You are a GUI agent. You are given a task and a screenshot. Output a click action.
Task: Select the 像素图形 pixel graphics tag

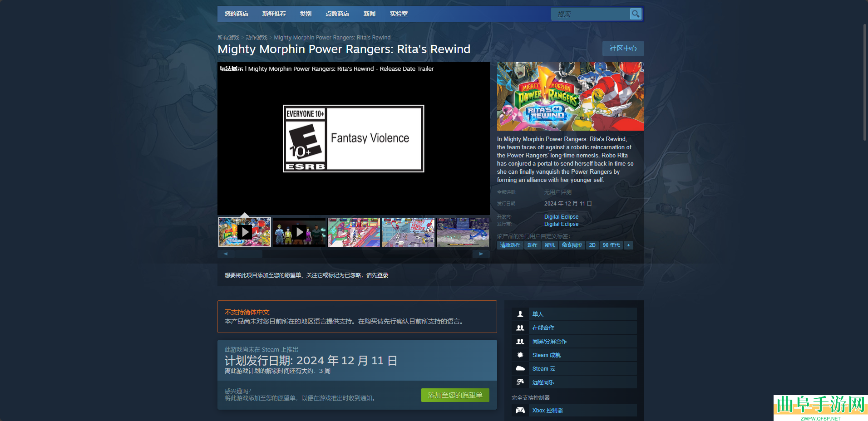(x=572, y=245)
